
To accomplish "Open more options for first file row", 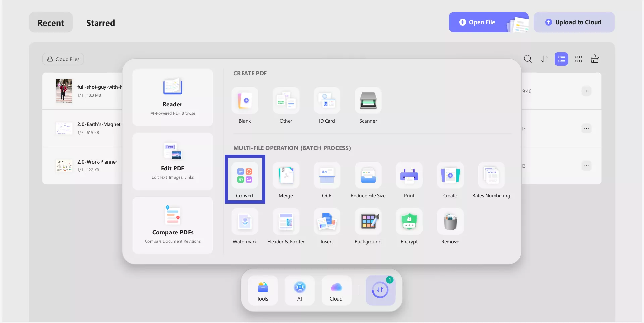I will point(586,91).
